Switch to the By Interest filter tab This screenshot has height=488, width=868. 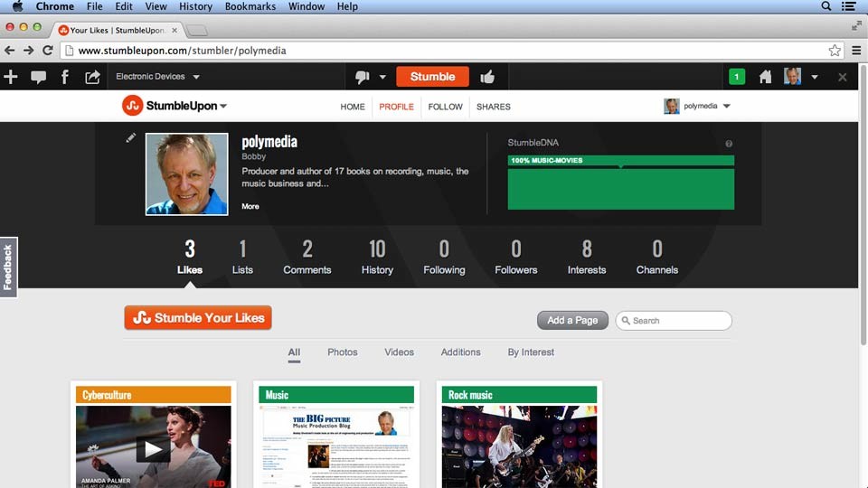point(531,352)
